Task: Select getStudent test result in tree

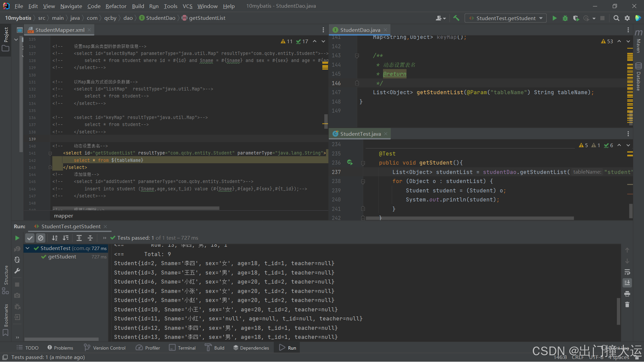Action: pos(62,257)
